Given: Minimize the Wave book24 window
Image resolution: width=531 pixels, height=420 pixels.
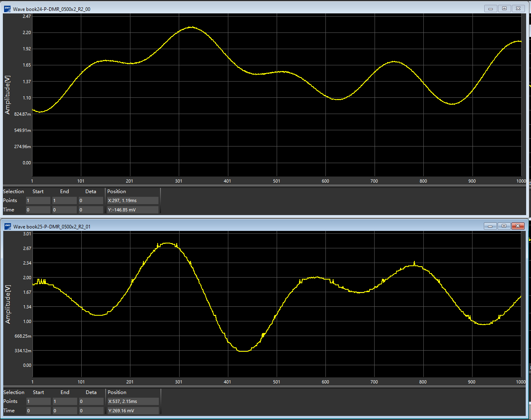Looking at the screenshot, I should point(491,9).
